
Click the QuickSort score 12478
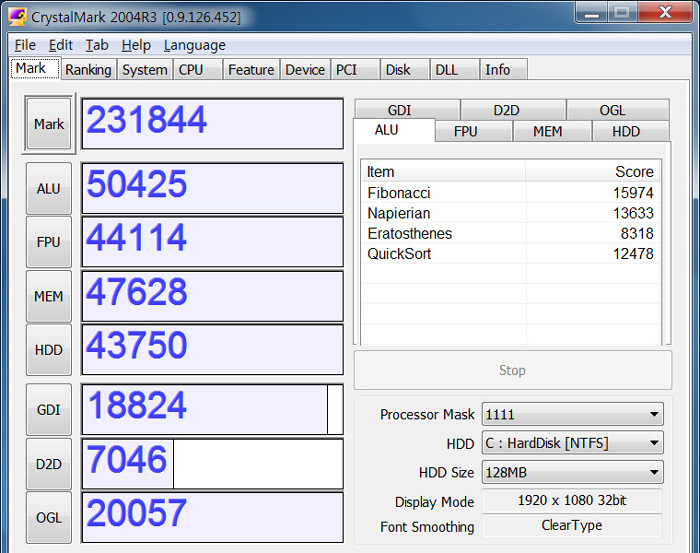(633, 254)
